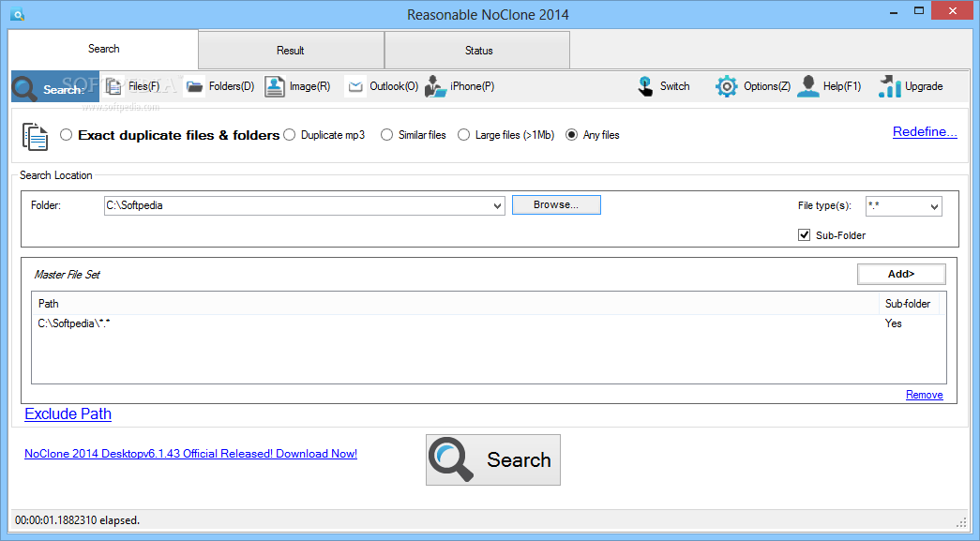The height and width of the screenshot is (541, 980).
Task: Open Options(Z) gear icon
Action: click(x=726, y=86)
